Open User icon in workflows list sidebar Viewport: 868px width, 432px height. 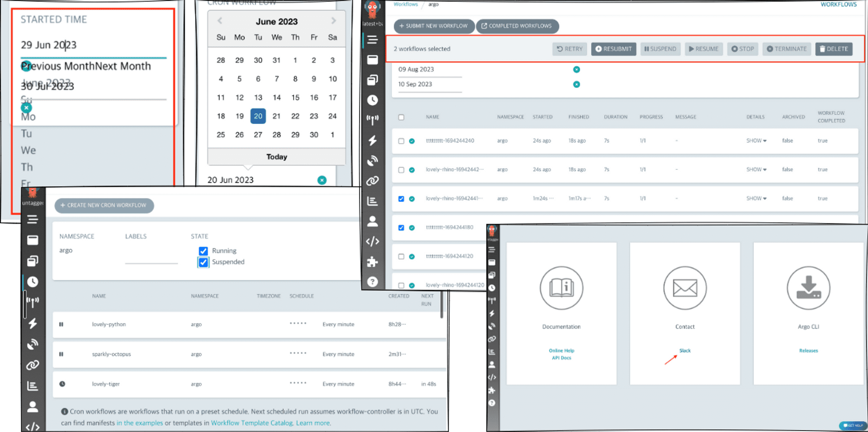tap(372, 221)
